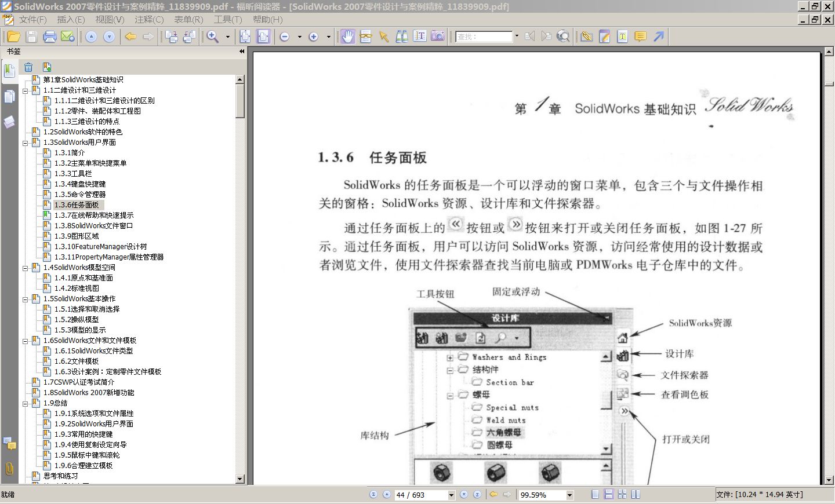Open the zoom-tool dropdown arrow beside magnifier

[227, 36]
